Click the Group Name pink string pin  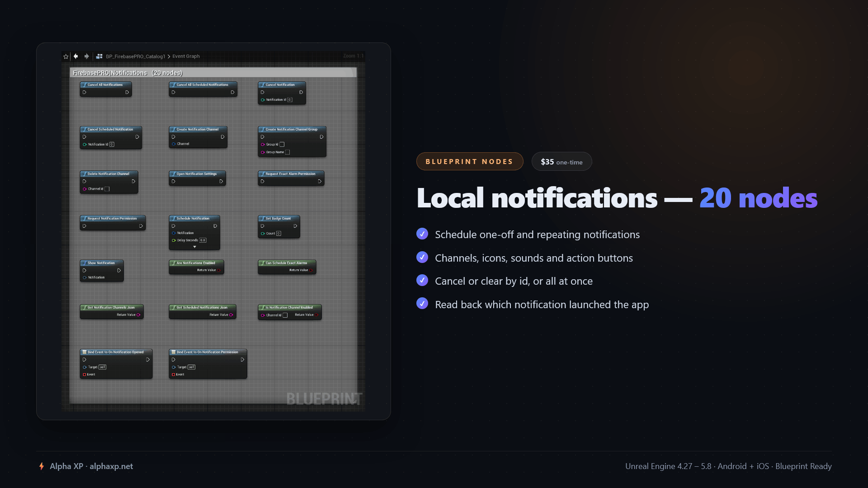(263, 152)
